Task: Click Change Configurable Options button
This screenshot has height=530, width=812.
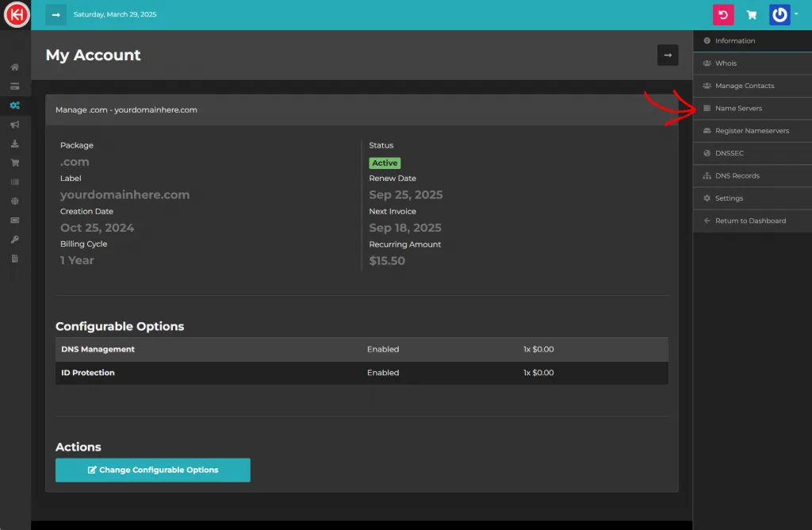Action: (153, 470)
